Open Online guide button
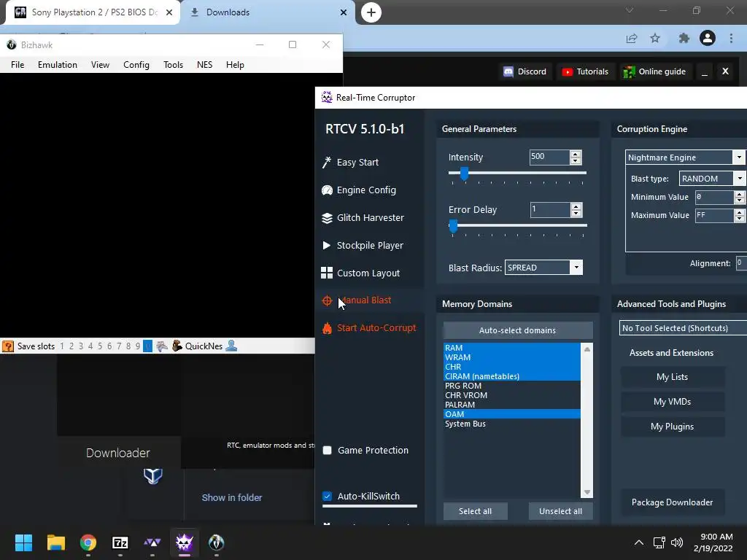Screen dimensions: 747x560 (x=654, y=71)
